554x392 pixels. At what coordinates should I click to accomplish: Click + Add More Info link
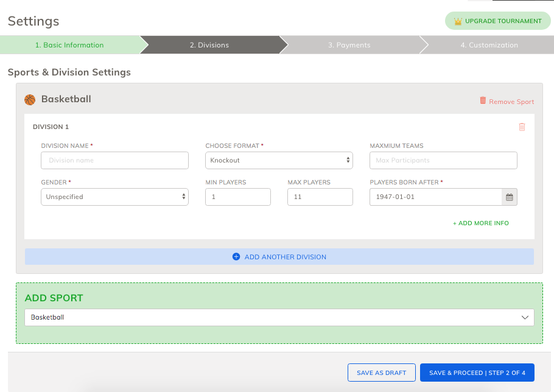tap(481, 223)
